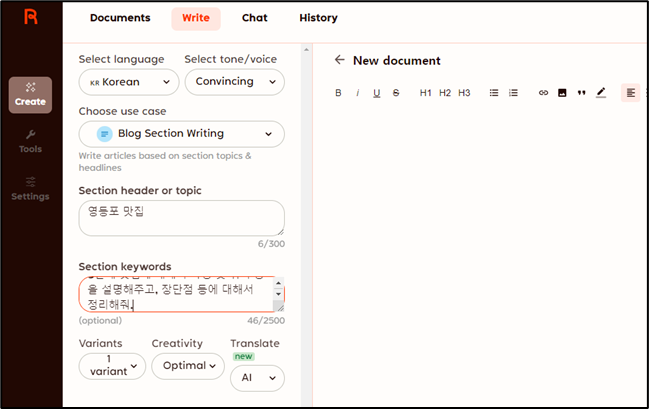Click the keywords box scroll down arrow
Image resolution: width=649 pixels, height=409 pixels.
click(279, 294)
